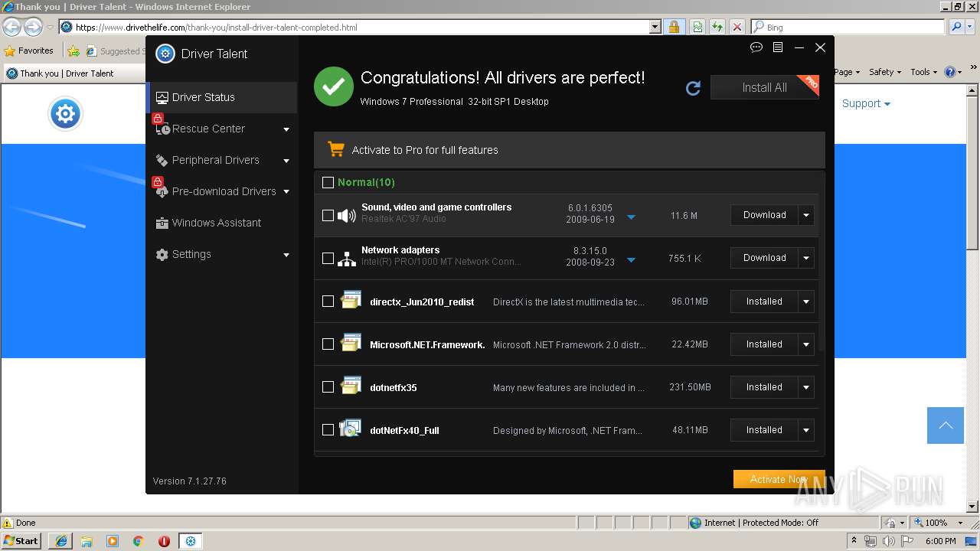Click the dotNetFx40_Full installer icon
This screenshot has height=551, width=980.
(351, 429)
